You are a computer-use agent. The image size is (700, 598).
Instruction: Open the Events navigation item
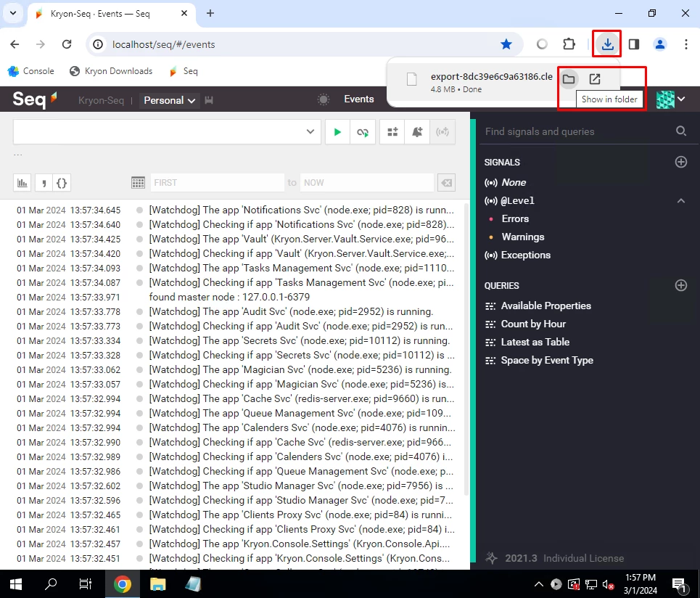(x=358, y=99)
